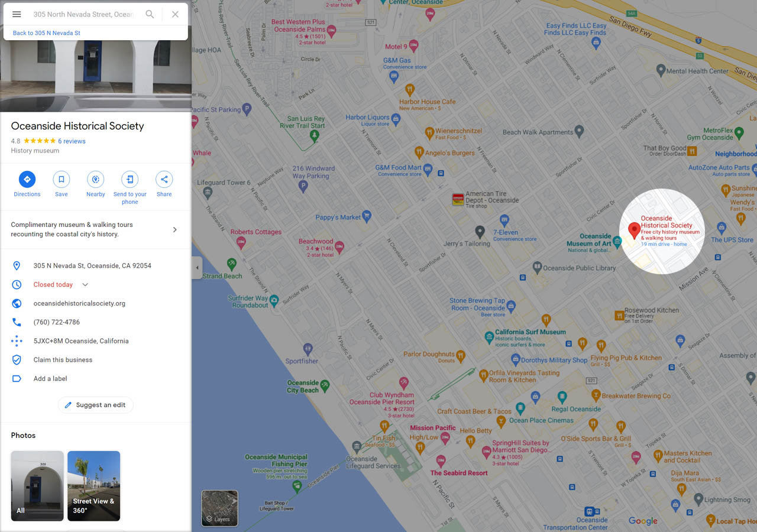
Task: Click California Surf Museum marker
Action: click(x=489, y=338)
